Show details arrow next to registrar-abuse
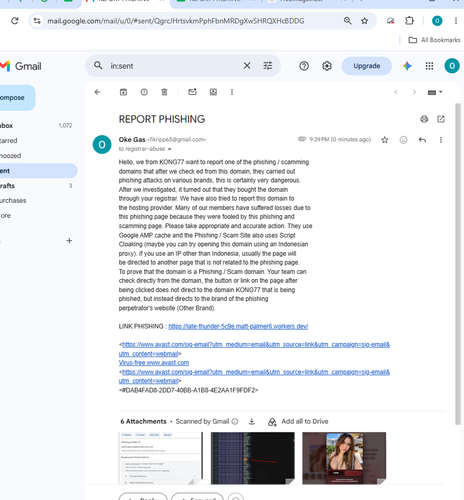464x500 pixels. (169, 149)
